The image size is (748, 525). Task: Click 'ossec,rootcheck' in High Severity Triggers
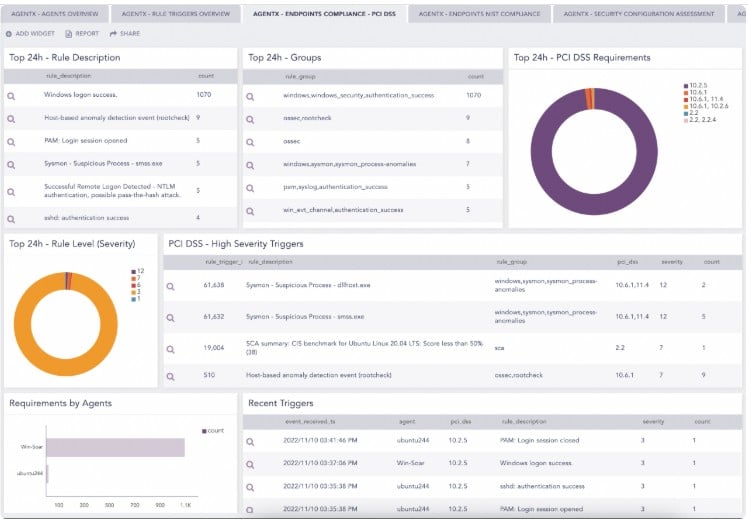tap(519, 375)
